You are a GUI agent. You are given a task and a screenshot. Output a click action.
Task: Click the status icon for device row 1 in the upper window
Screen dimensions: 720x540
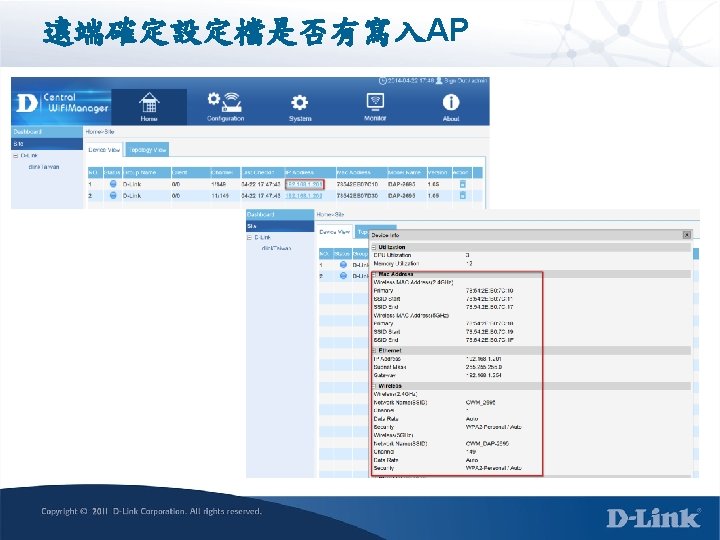(113, 184)
